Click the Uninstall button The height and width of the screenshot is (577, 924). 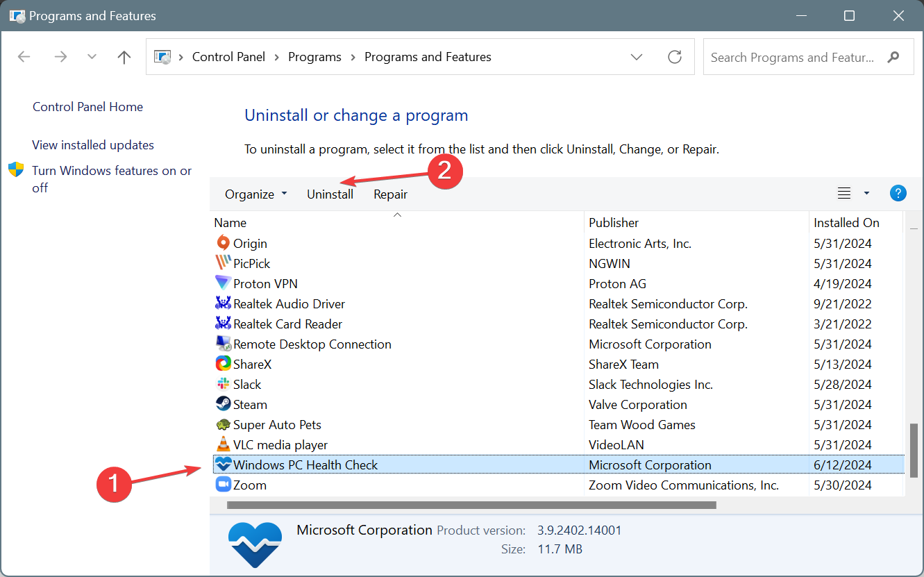coord(330,194)
